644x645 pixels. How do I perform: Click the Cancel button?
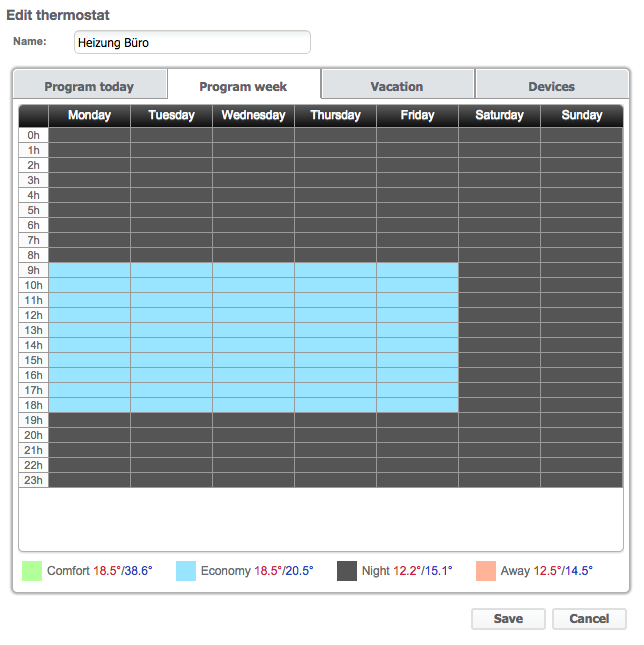(x=589, y=619)
